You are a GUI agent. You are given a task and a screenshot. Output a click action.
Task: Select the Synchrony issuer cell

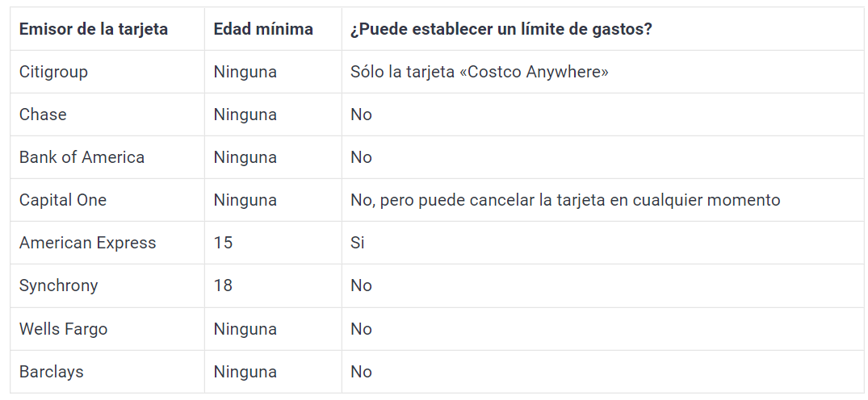click(x=59, y=285)
